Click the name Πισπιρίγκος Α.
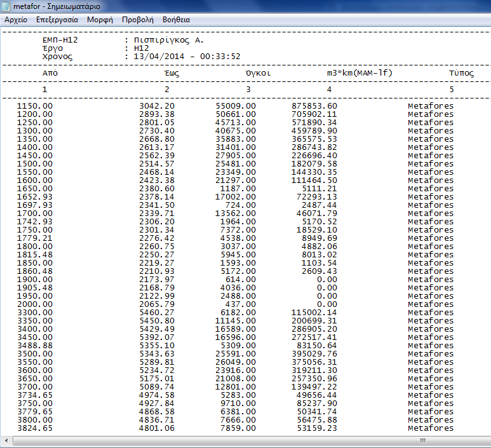The image size is (491, 448). (169, 40)
